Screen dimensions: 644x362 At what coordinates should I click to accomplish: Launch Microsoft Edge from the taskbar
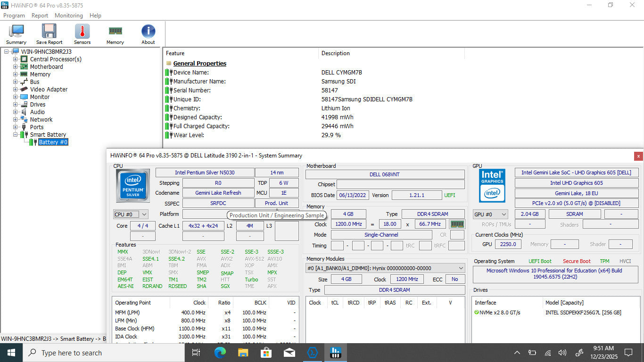pyautogui.click(x=220, y=353)
